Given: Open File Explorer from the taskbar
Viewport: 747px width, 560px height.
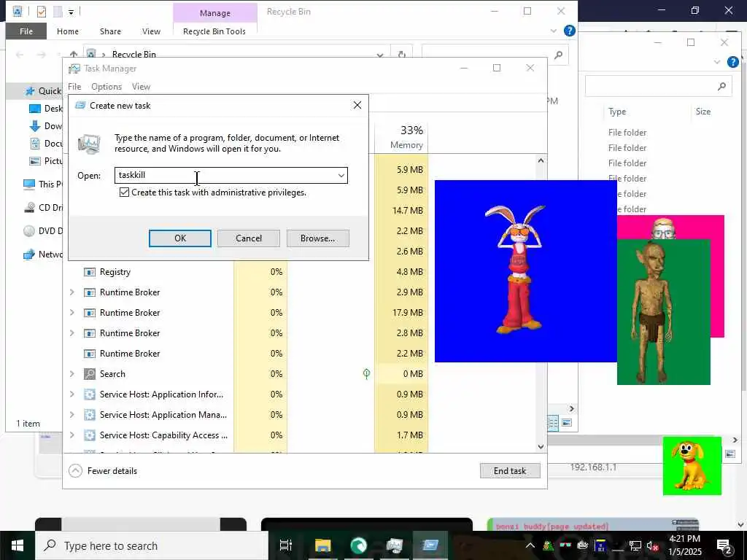Looking at the screenshot, I should pos(322,545).
